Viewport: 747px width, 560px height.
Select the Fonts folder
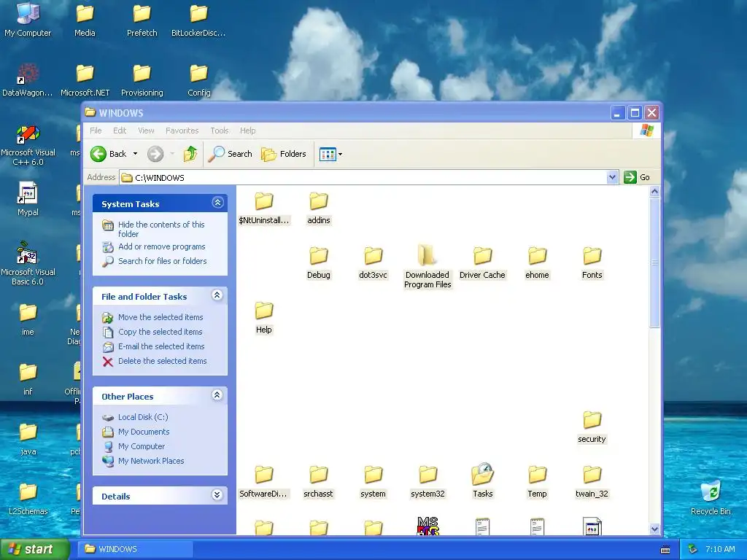(592, 262)
